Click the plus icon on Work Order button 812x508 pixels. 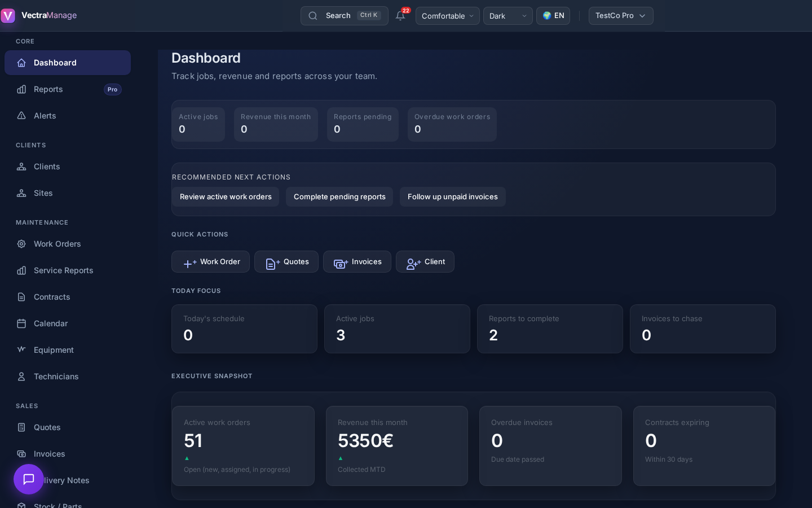point(190,263)
